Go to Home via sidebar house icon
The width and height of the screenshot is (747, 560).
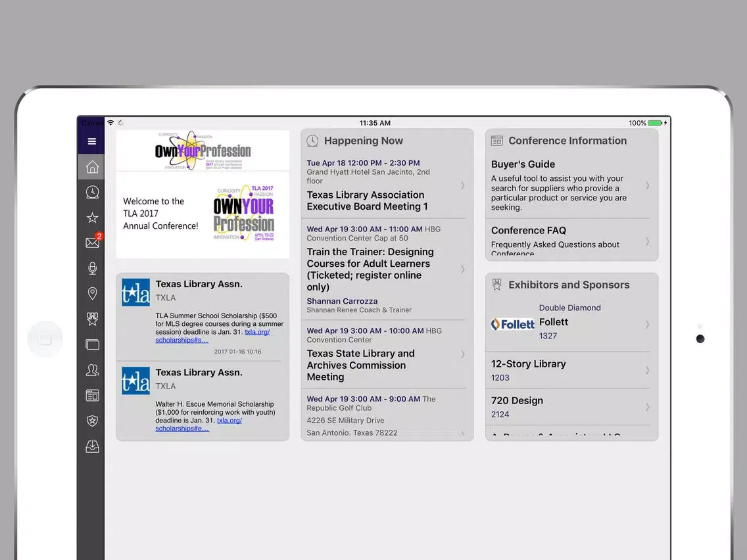pyautogui.click(x=92, y=167)
